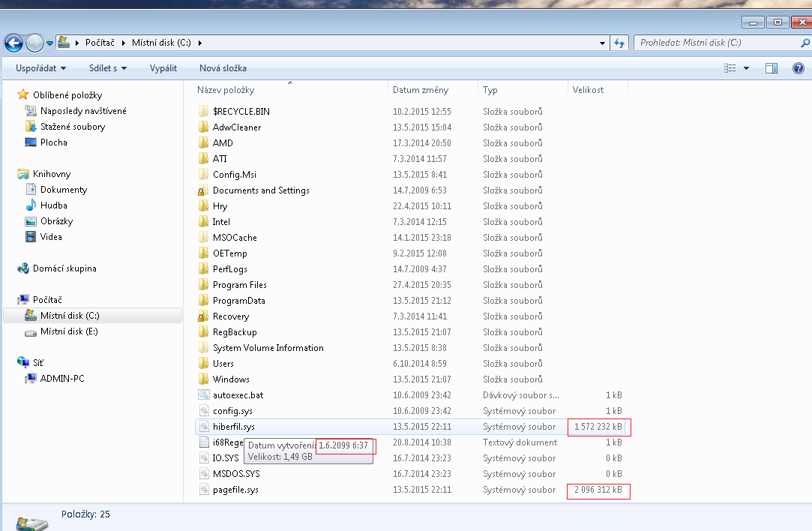Expand the address bar history dropdown arrow
The height and width of the screenshot is (531, 812).
tap(602, 43)
